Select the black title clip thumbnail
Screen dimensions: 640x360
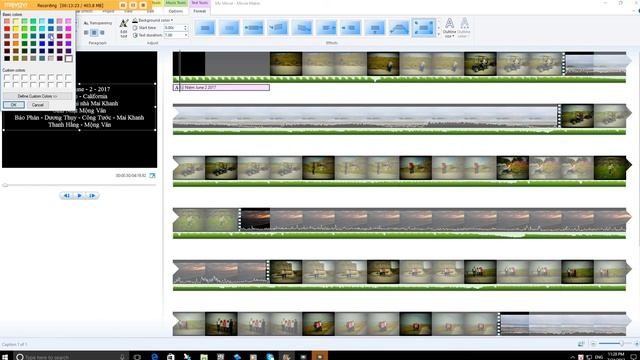click(x=189, y=64)
